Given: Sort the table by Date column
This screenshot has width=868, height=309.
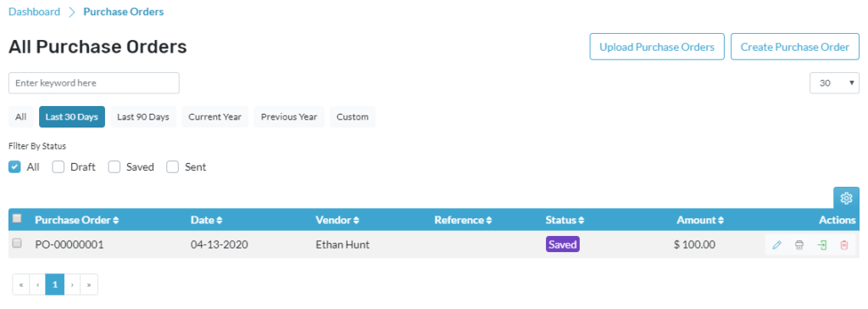Looking at the screenshot, I should (207, 220).
